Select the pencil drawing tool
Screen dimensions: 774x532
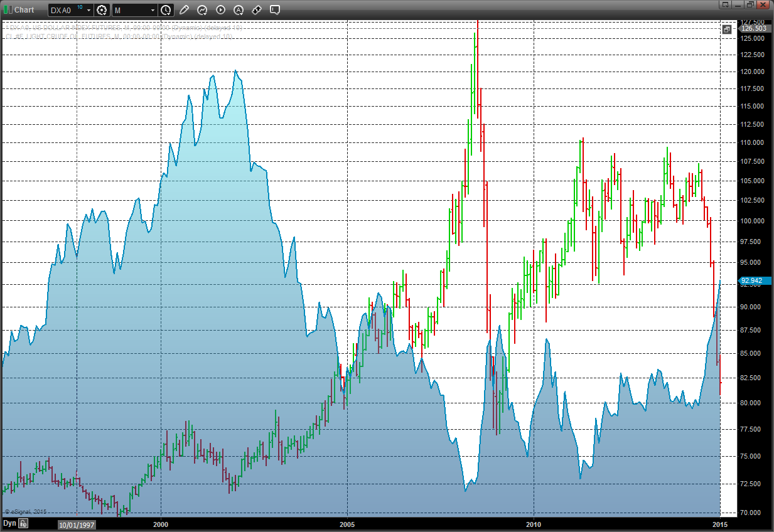pyautogui.click(x=184, y=10)
